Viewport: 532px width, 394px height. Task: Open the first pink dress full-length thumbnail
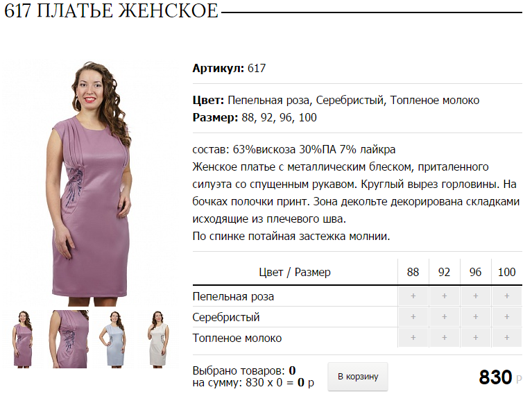[24, 339]
